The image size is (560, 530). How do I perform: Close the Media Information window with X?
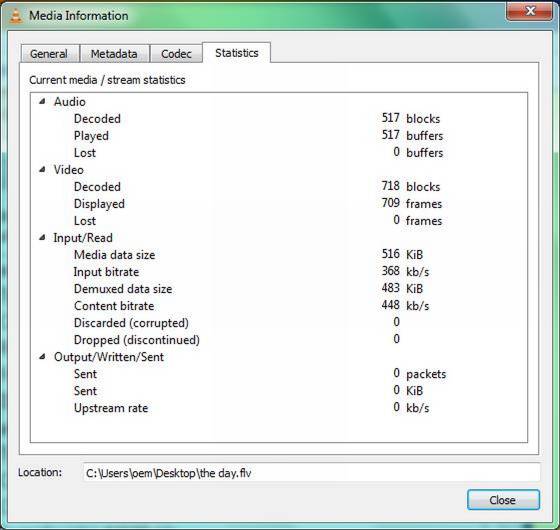pyautogui.click(x=530, y=11)
